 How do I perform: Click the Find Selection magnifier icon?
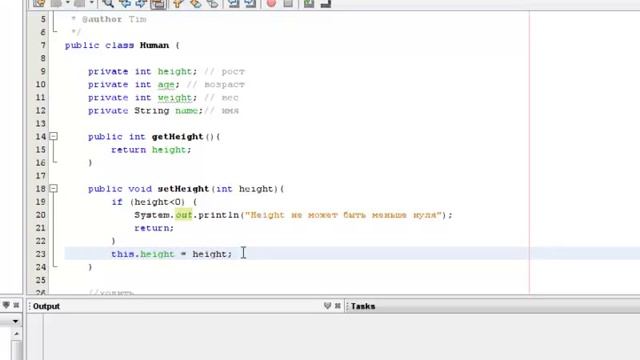click(x=108, y=4)
